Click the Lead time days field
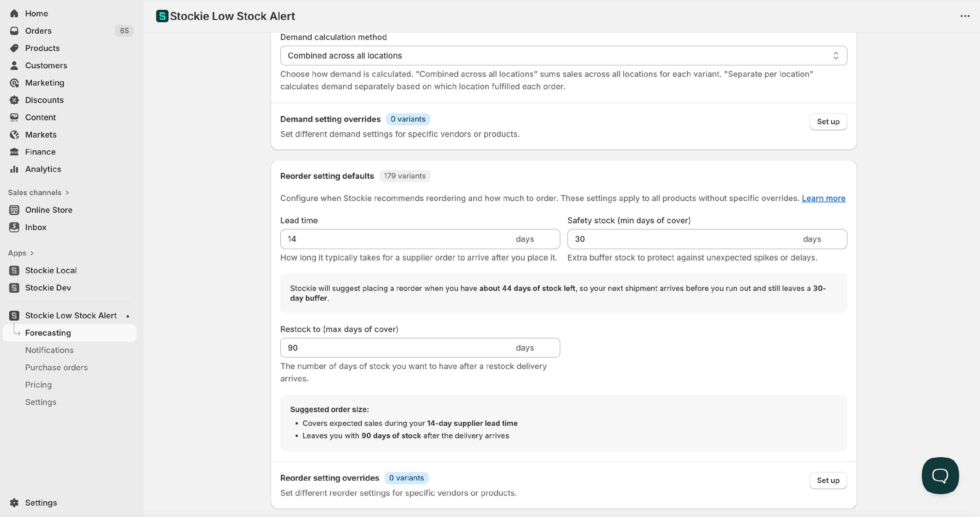980x517 pixels. [396, 239]
